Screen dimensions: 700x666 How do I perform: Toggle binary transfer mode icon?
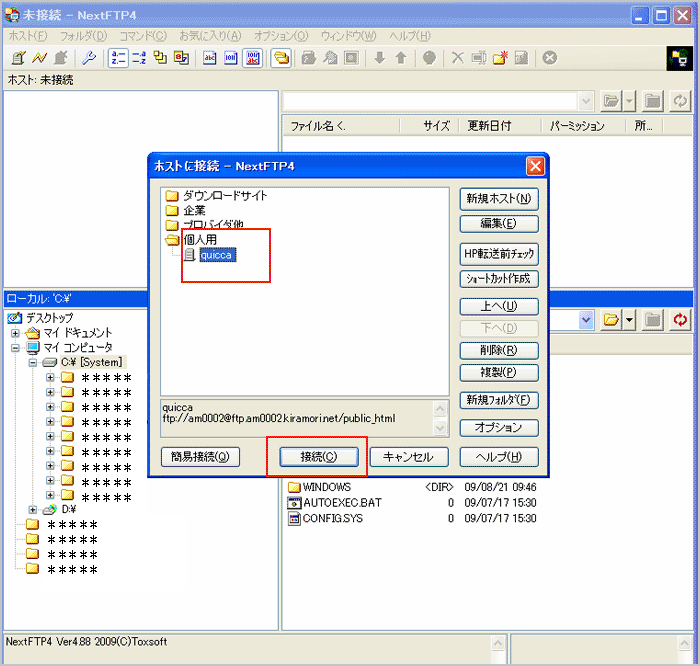(x=230, y=58)
